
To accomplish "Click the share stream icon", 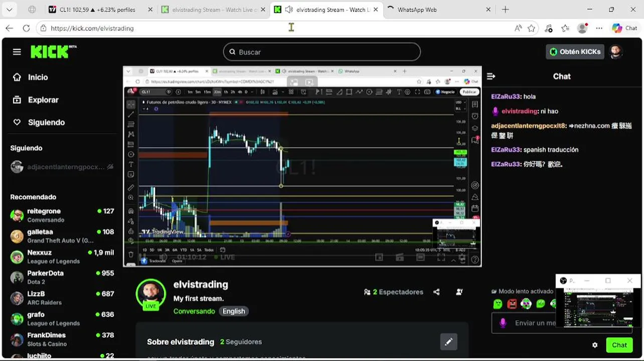I will (436, 292).
